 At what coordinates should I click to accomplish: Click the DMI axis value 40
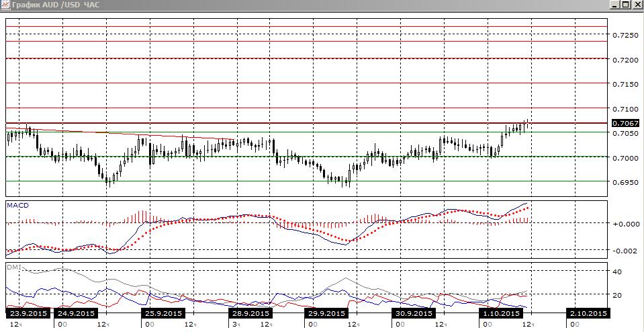[x=617, y=272]
